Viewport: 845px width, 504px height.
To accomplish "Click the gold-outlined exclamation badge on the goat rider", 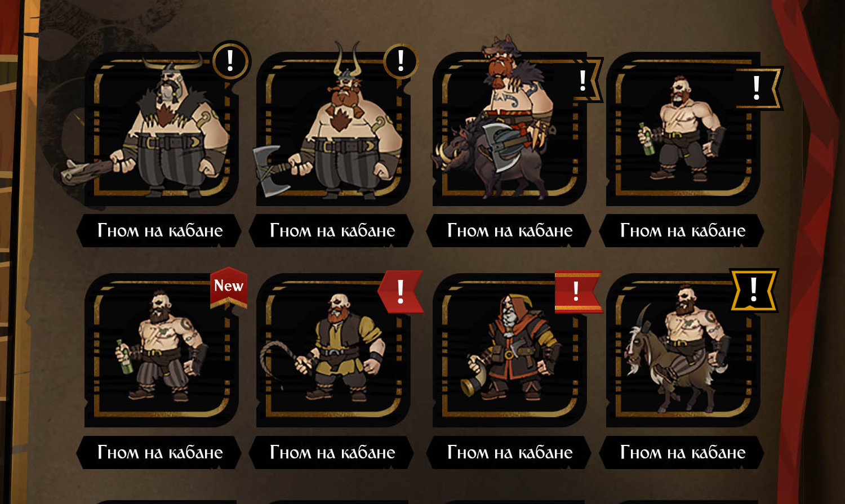I will coord(754,291).
